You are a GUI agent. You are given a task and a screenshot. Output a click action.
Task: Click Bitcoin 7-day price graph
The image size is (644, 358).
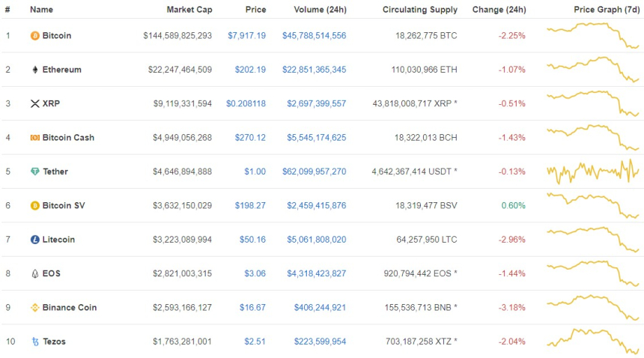coord(593,36)
